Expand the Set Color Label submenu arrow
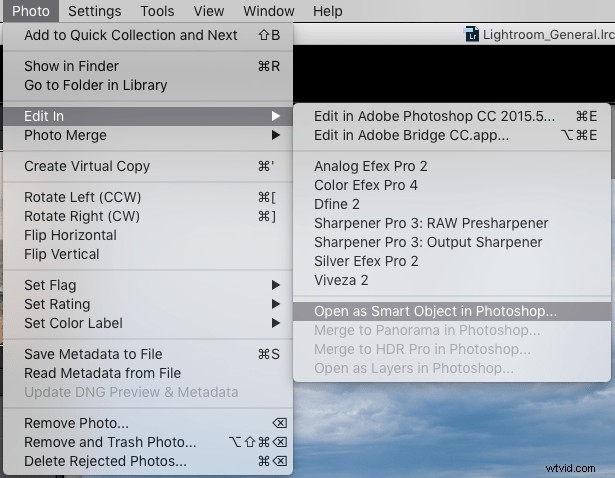Image resolution: width=615 pixels, height=478 pixels. (x=276, y=323)
